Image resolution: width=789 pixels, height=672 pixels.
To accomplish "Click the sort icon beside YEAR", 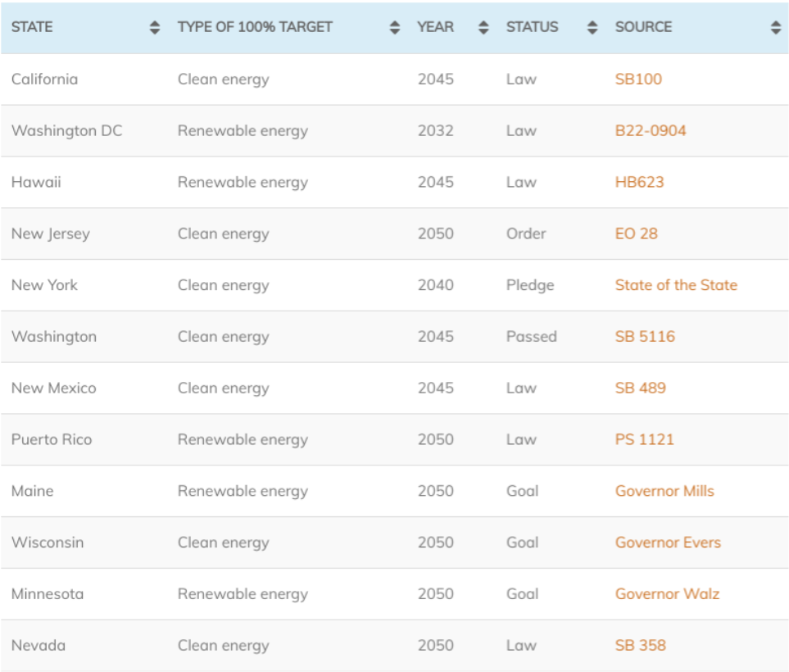I will click(482, 26).
